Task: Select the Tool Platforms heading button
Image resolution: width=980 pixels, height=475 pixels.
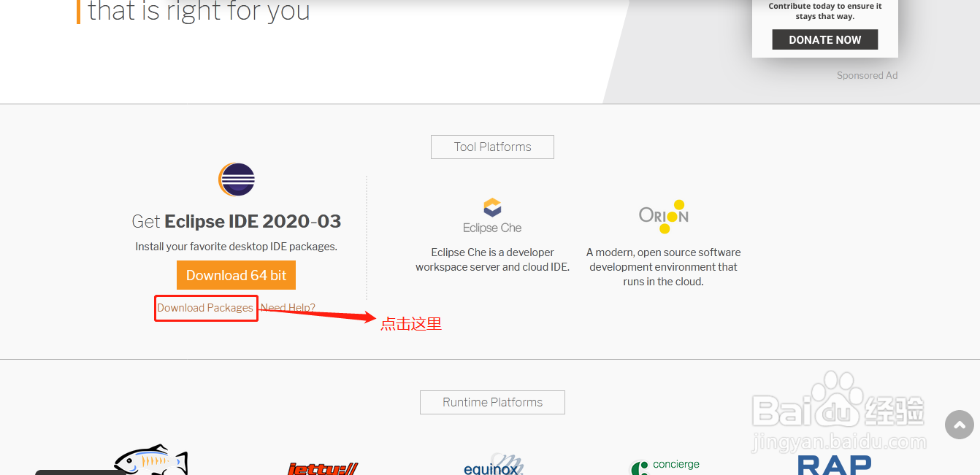Action: (492, 147)
